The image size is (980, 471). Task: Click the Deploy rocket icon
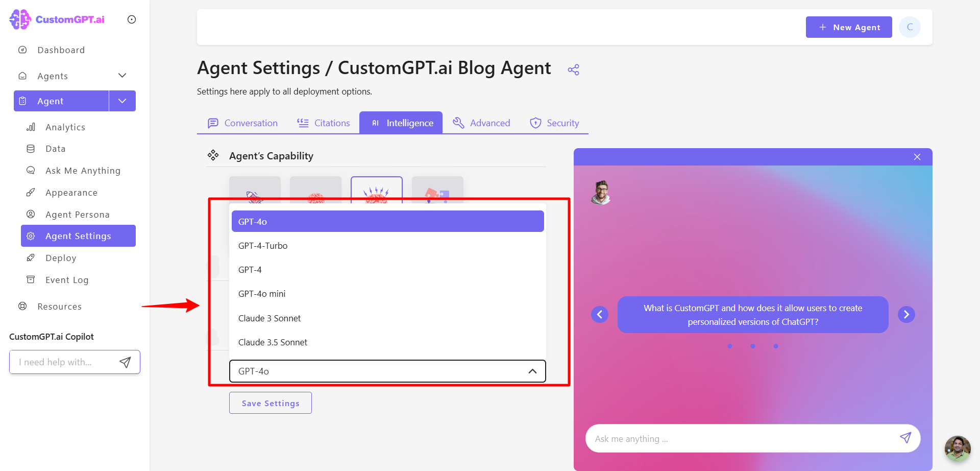point(31,257)
